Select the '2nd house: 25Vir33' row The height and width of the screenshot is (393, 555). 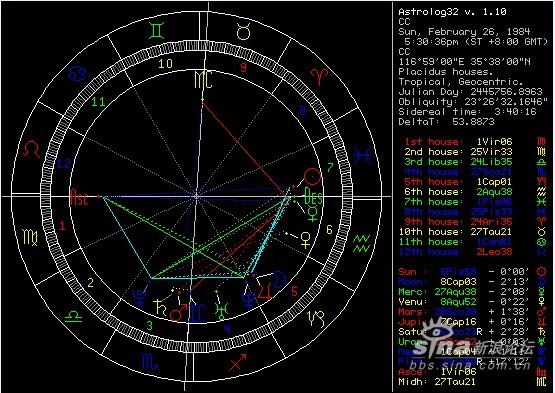tap(459, 152)
